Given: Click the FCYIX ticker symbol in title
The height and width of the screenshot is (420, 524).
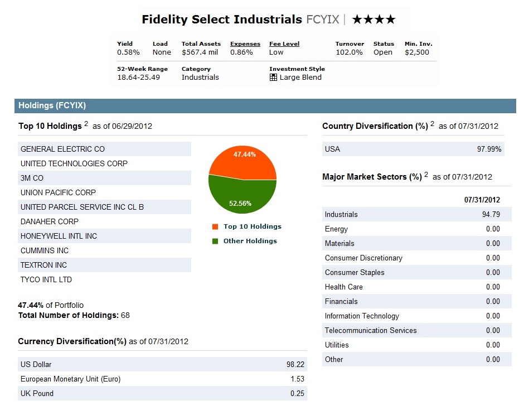Looking at the screenshot, I should [x=323, y=20].
